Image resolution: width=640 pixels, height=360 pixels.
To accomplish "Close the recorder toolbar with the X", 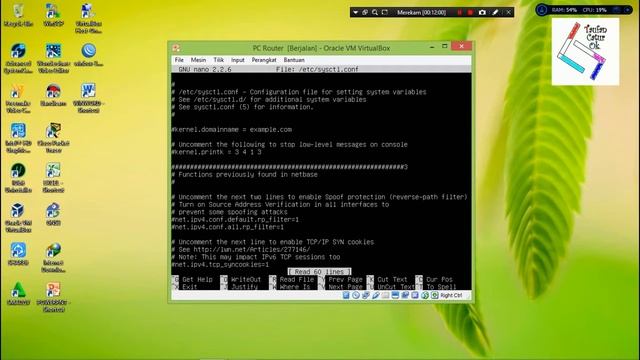I will point(509,12).
